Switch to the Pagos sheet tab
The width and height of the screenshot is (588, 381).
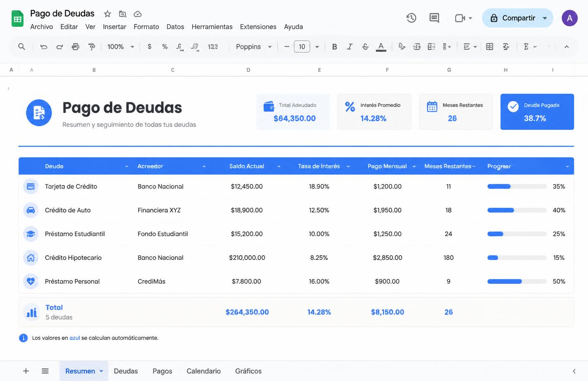tap(162, 371)
